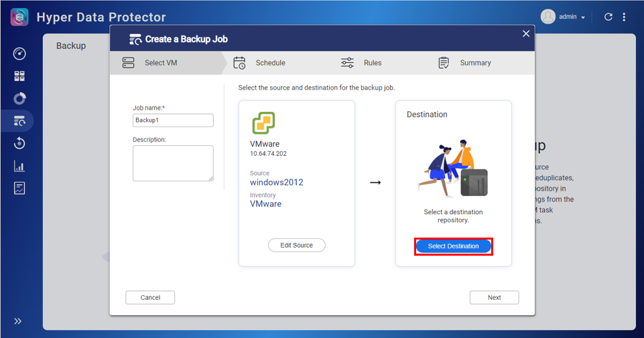Open the Restore sidebar icon
This screenshot has height=338, width=644.
pos(19,143)
